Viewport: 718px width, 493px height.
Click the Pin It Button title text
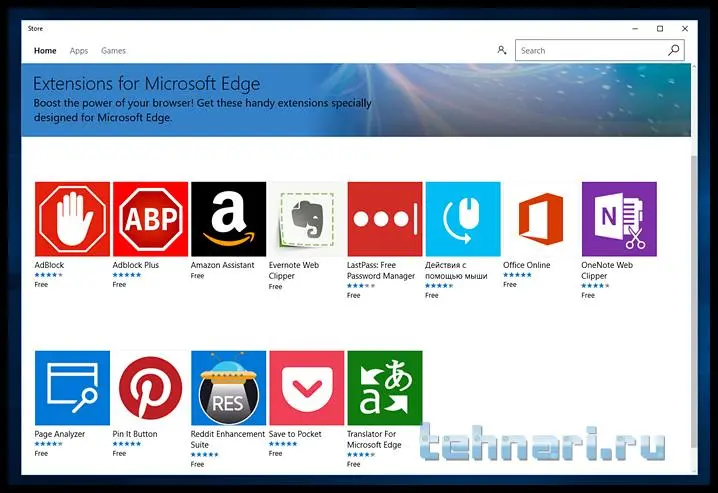(135, 434)
